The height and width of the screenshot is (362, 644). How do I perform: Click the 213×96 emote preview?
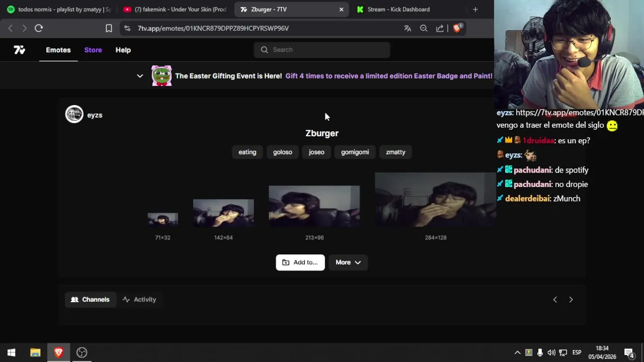pyautogui.click(x=314, y=206)
